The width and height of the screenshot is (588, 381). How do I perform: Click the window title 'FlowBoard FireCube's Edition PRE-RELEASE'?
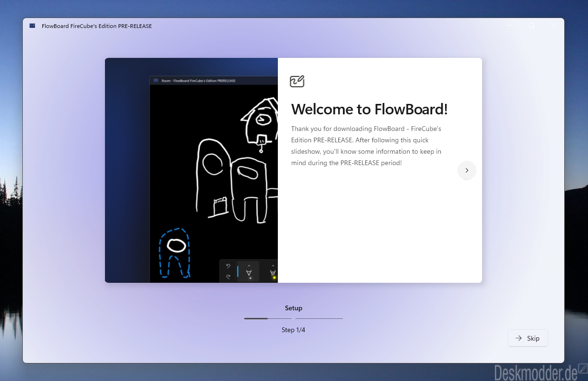pos(97,26)
